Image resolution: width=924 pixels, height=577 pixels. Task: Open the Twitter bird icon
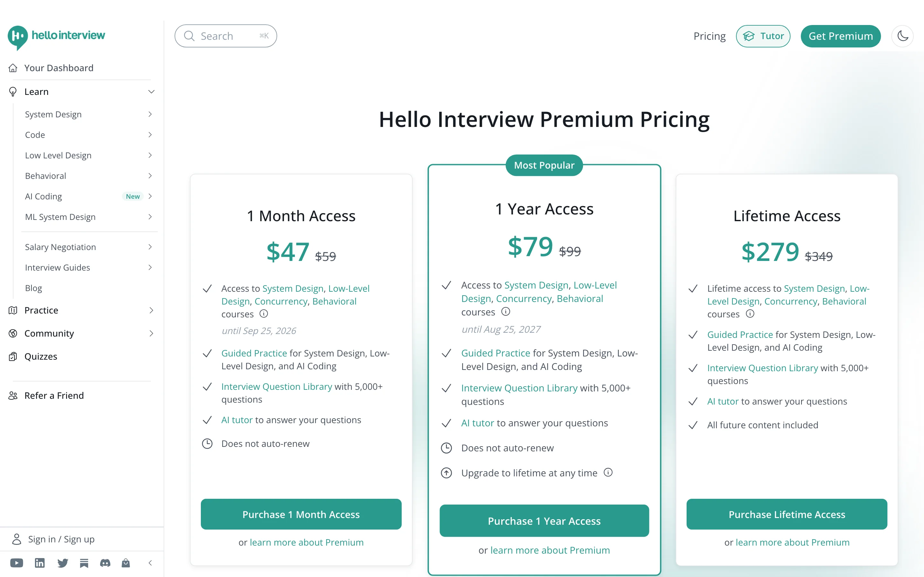pyautogui.click(x=63, y=563)
